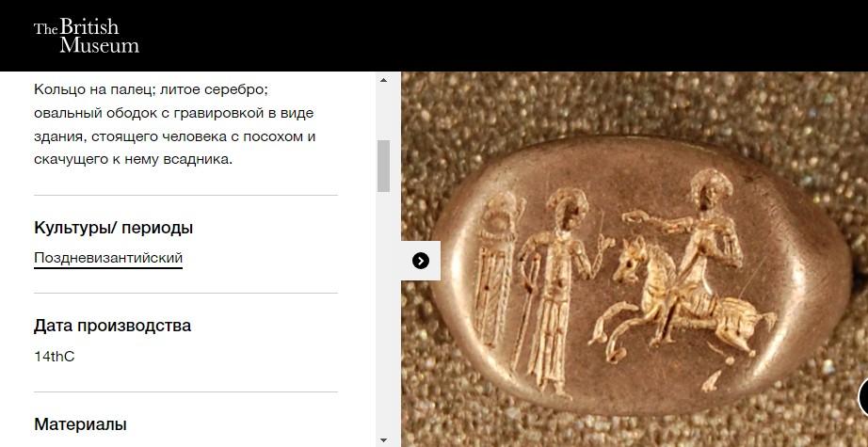This screenshot has width=868, height=447.
Task: Click the silver ring photo
Action: [x=635, y=260]
